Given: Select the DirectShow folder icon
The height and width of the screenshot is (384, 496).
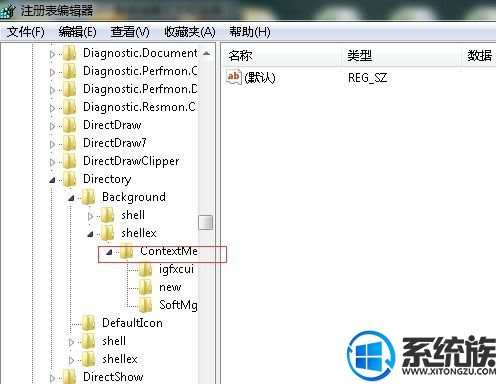Looking at the screenshot, I should tap(70, 377).
